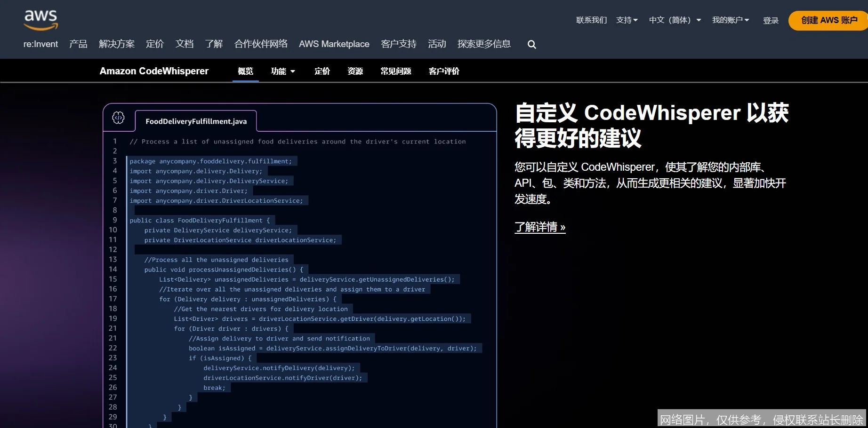The height and width of the screenshot is (428, 868).
Task: Click the comment '// Process a list of unassigned food deliveries'
Action: pyautogui.click(x=297, y=142)
